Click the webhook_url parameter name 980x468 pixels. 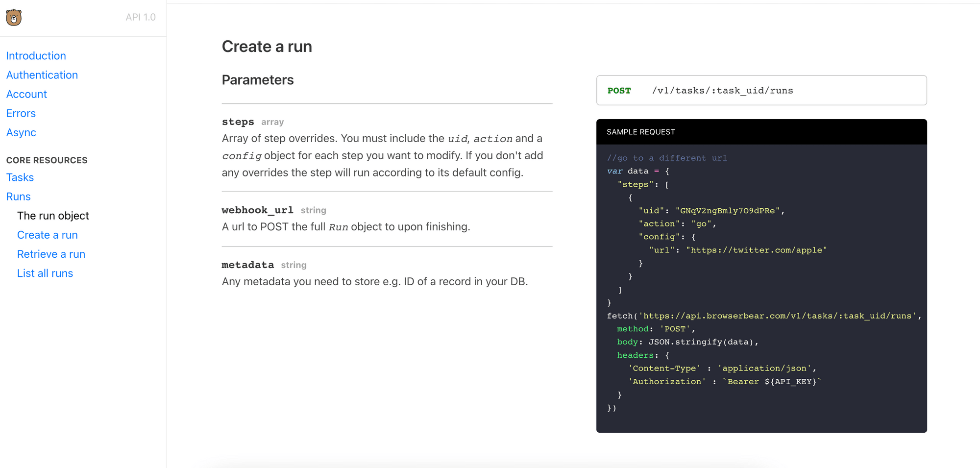tap(257, 210)
